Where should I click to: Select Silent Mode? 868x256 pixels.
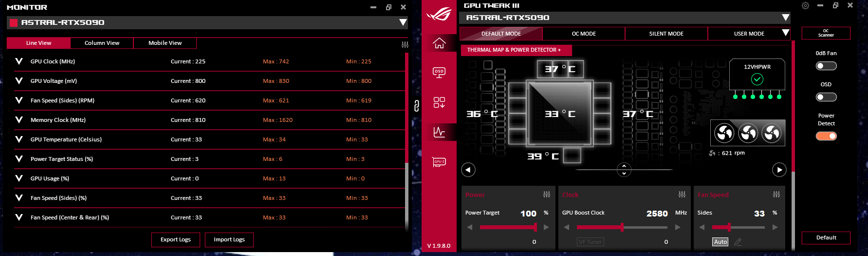pyautogui.click(x=666, y=34)
